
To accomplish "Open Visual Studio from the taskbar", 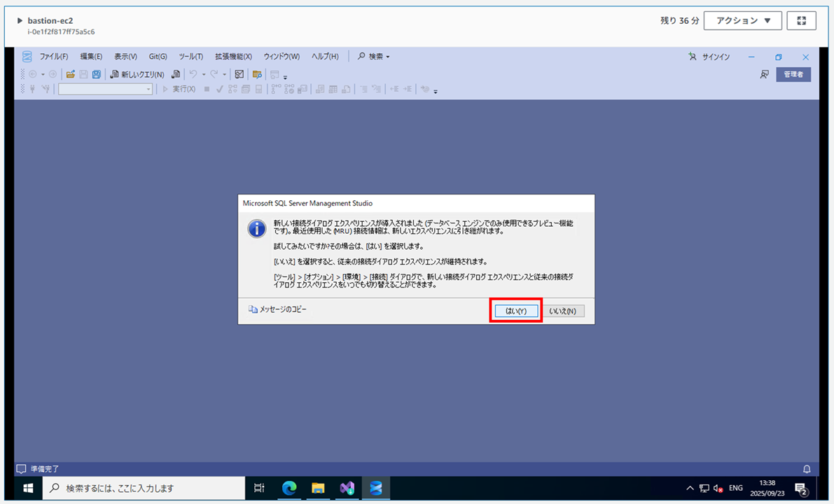I will (347, 488).
